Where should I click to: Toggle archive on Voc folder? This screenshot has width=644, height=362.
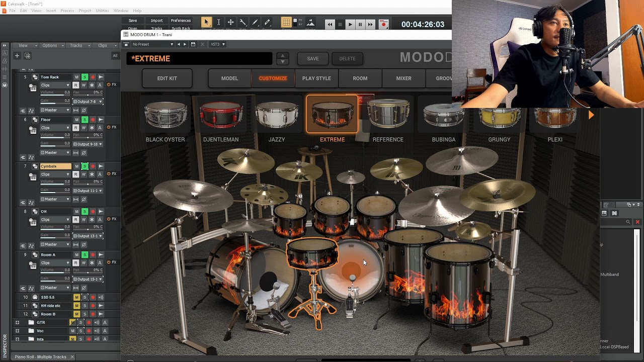click(105, 331)
